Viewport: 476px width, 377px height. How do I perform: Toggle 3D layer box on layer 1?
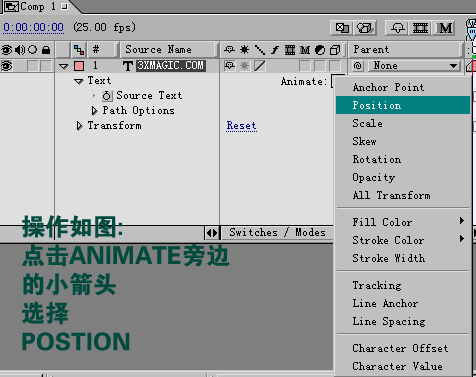pos(335,66)
